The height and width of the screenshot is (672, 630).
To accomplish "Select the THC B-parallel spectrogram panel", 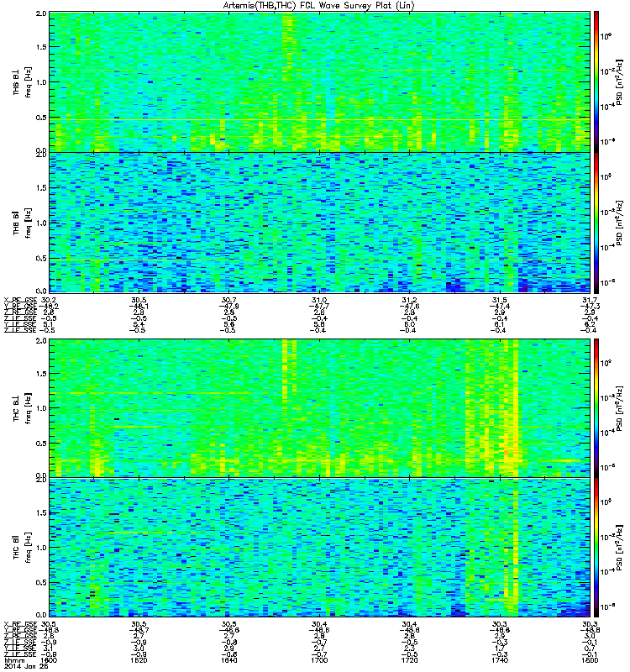I will (x=319, y=548).
